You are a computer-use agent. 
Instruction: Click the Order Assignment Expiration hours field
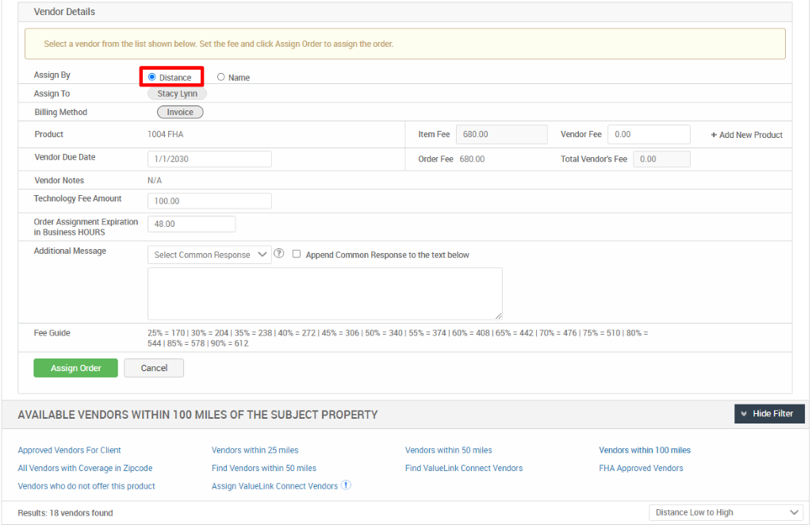point(191,224)
